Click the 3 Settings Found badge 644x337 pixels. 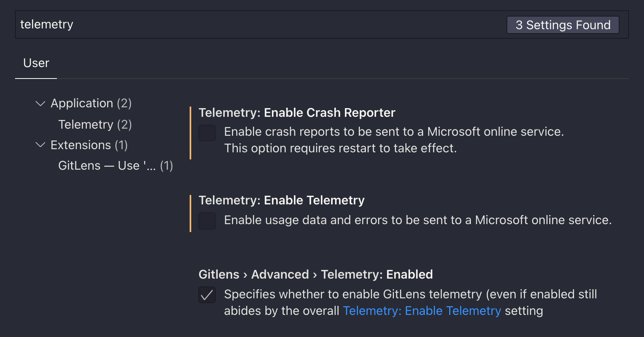[563, 24]
